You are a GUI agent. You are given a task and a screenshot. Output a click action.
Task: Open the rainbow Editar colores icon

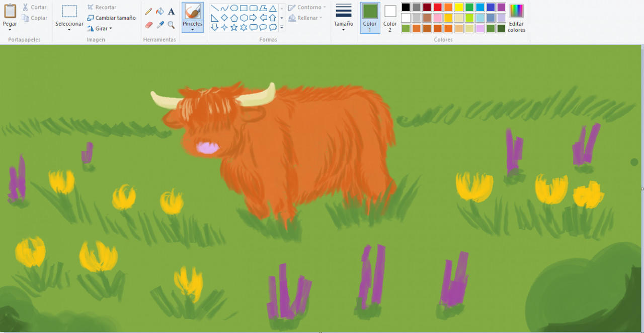(x=516, y=11)
